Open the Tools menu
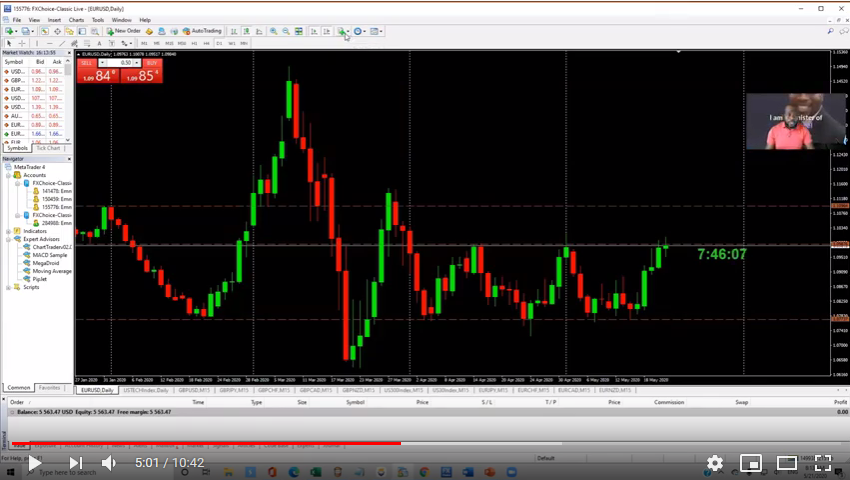This screenshot has width=850, height=480. pyautogui.click(x=98, y=20)
